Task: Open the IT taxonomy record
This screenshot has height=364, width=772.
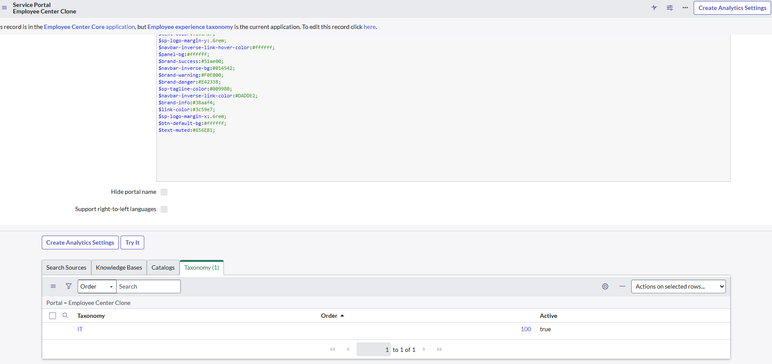Action: click(80, 329)
